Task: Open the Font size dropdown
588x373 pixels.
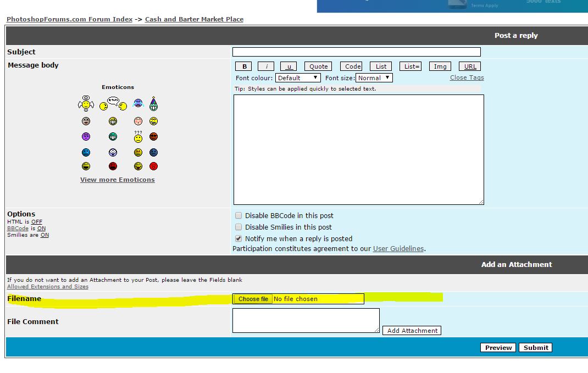Action: click(x=374, y=78)
